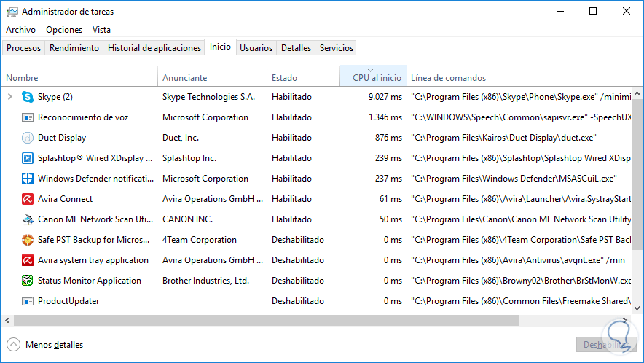This screenshot has height=363, width=644.
Task: Click the Duet, Inc. publisher cell
Action: pyautogui.click(x=181, y=138)
